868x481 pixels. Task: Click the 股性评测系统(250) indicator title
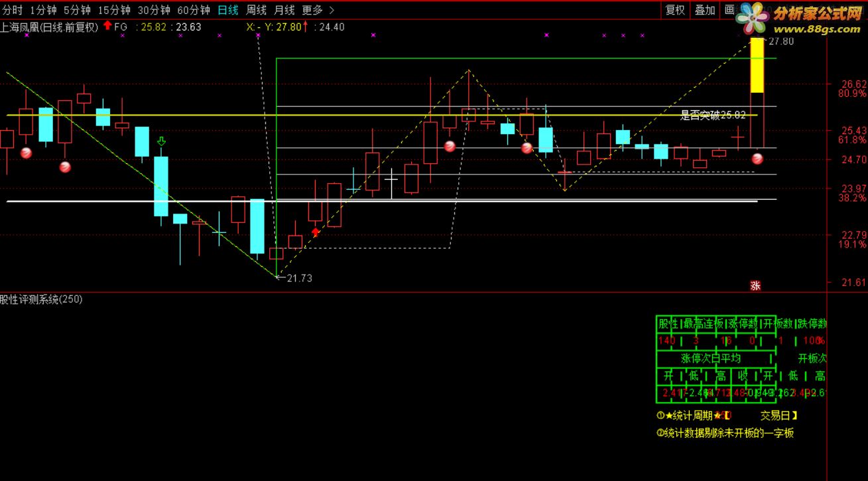click(41, 299)
